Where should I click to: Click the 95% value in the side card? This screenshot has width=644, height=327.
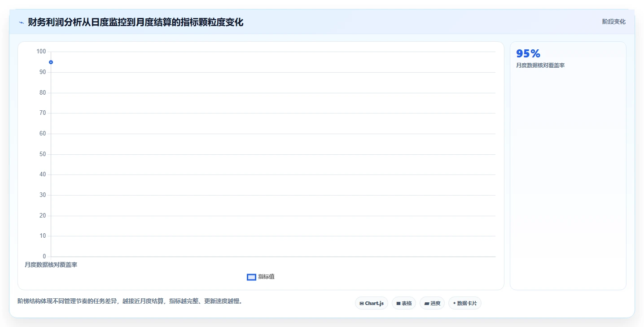click(x=528, y=54)
